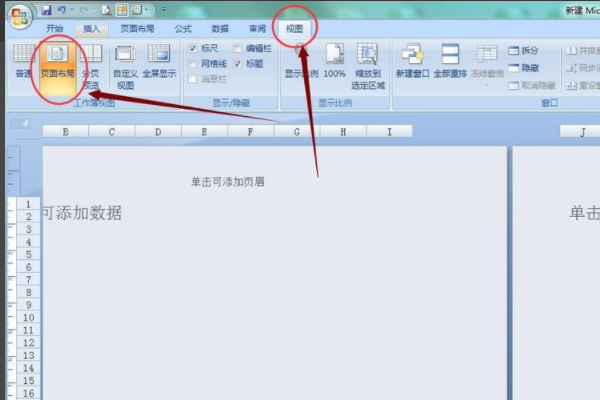600x400 pixels.
Task: Select row 16 header
Action: (28, 393)
